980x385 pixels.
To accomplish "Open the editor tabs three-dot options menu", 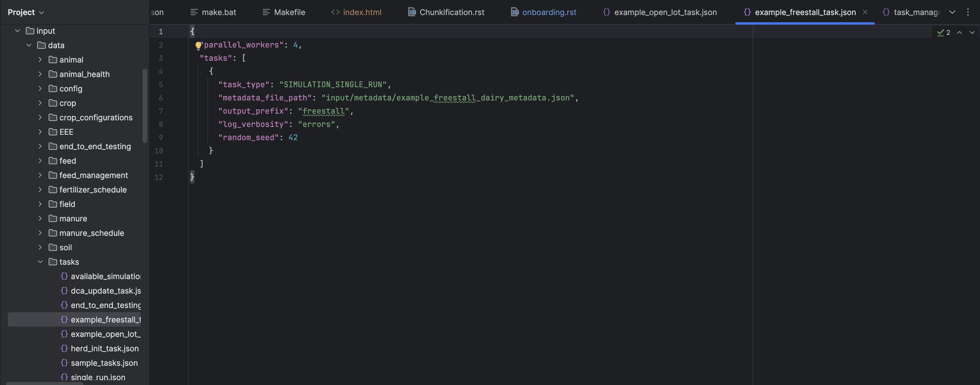I will pyautogui.click(x=968, y=12).
